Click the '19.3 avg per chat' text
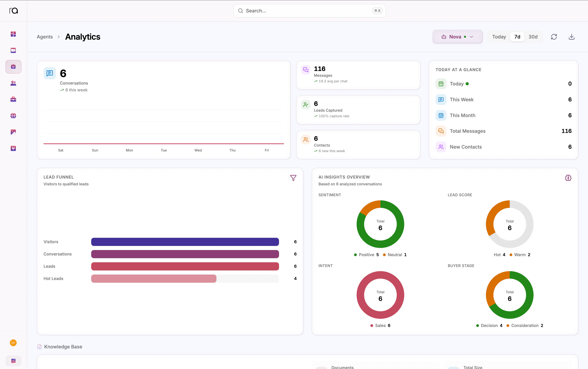The width and height of the screenshot is (588, 369). tap(333, 81)
